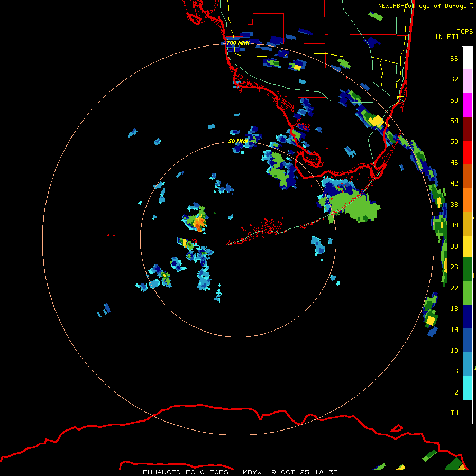Click the 'ENHANCED ECHO TOPS' product title

186,472
